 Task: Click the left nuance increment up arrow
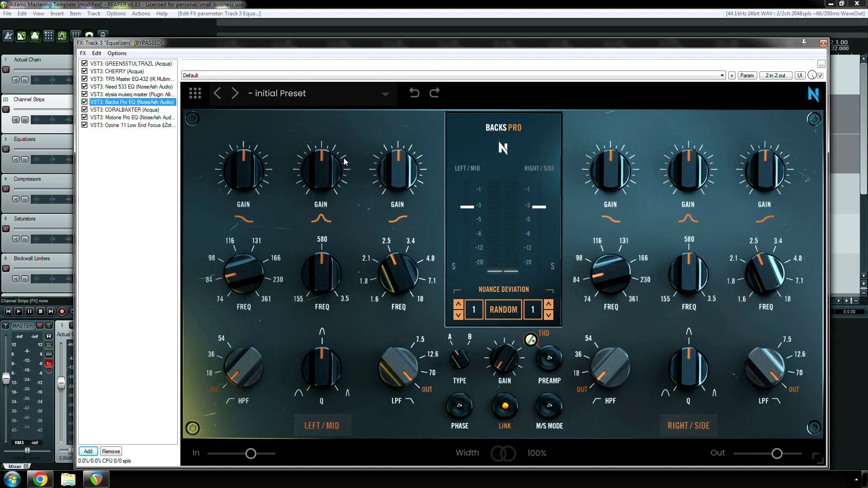tap(458, 304)
